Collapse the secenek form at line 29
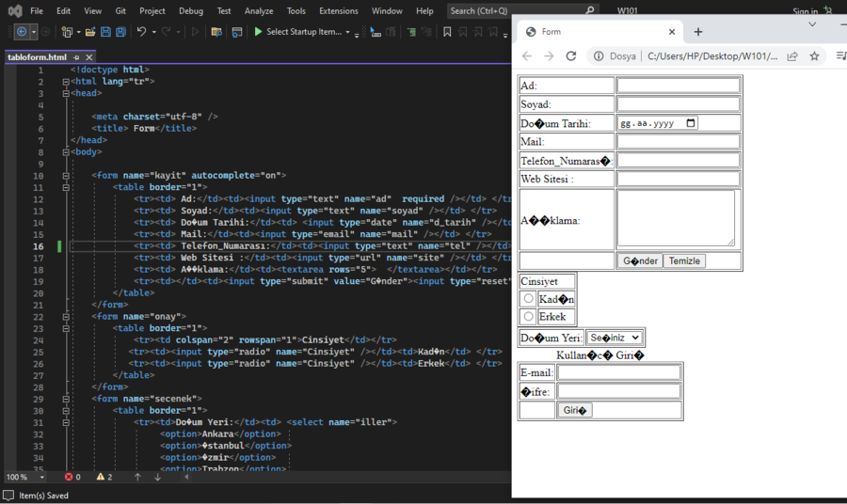The width and height of the screenshot is (847, 504). coord(65,400)
